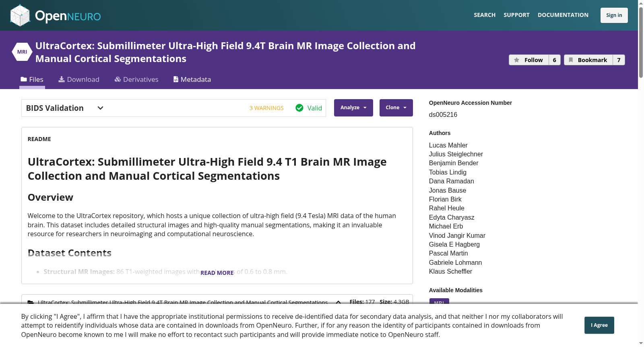Click the Available Modalities heading
This screenshot has height=347, width=644.
(456, 290)
